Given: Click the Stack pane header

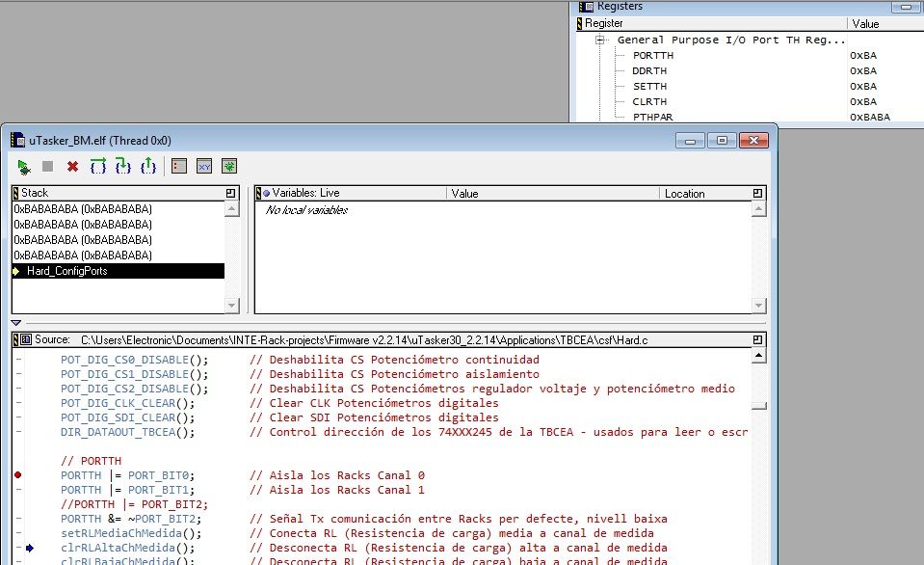Looking at the screenshot, I should (x=123, y=193).
